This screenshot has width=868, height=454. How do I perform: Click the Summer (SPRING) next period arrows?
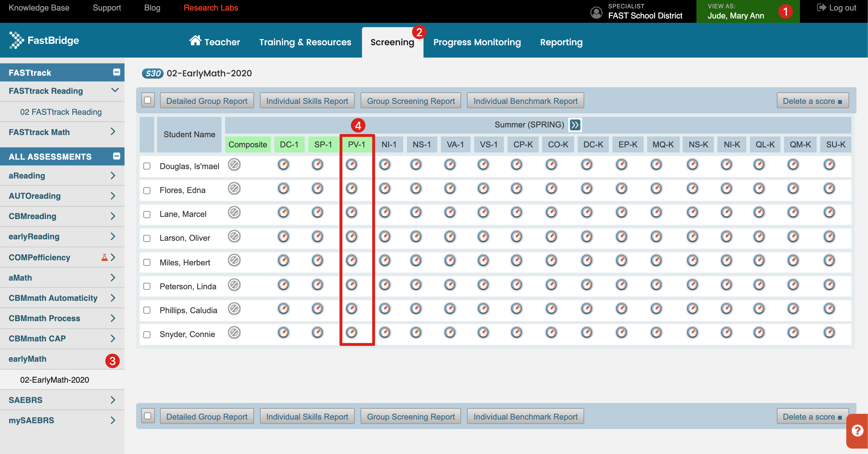coord(575,125)
